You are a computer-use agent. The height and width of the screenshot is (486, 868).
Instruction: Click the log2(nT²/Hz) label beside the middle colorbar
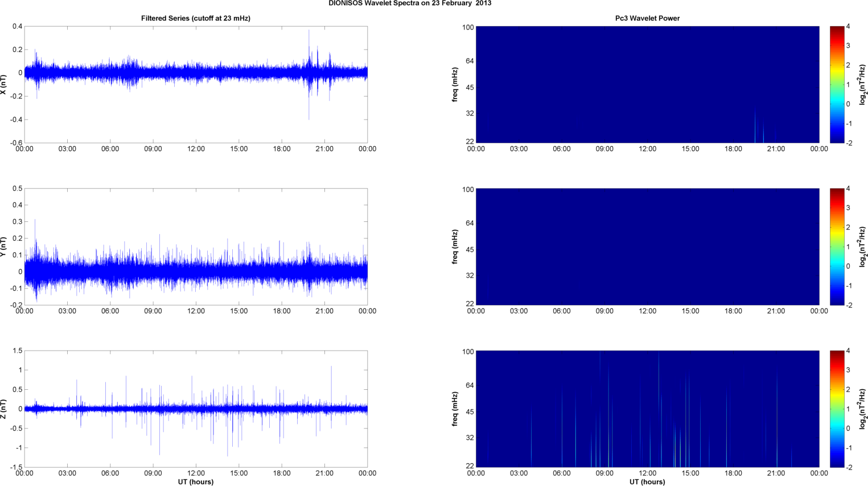tap(862, 246)
